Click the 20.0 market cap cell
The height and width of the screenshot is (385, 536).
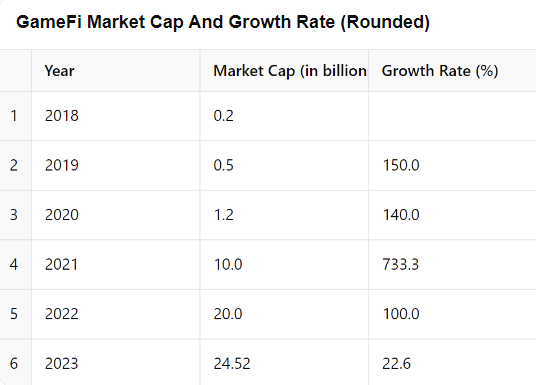point(284,314)
